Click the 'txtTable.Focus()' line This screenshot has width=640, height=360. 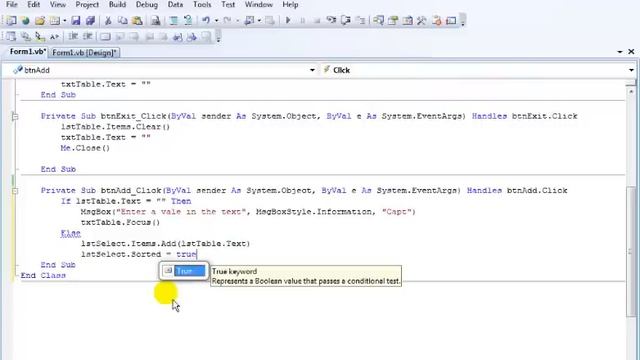[120, 222]
